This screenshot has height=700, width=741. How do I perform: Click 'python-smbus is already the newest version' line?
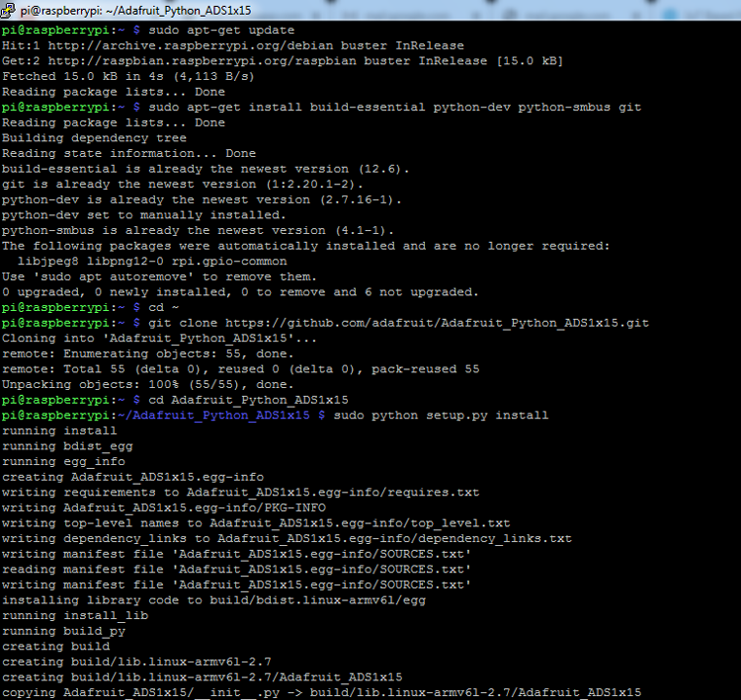coord(198,230)
